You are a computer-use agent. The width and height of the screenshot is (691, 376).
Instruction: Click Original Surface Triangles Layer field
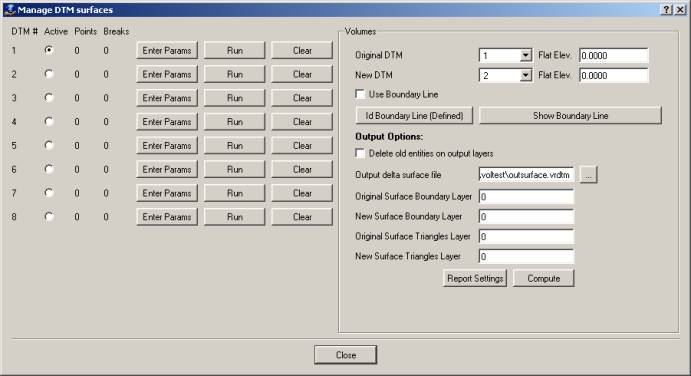(x=526, y=236)
